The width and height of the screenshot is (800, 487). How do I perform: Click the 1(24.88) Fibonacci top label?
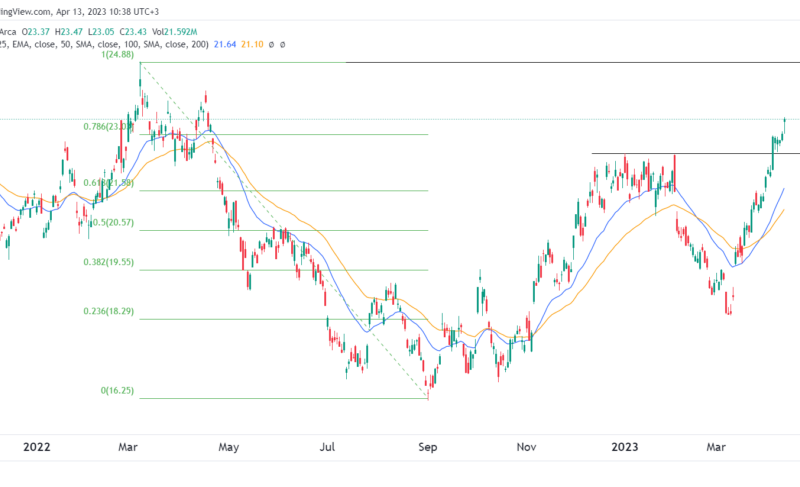pos(117,55)
